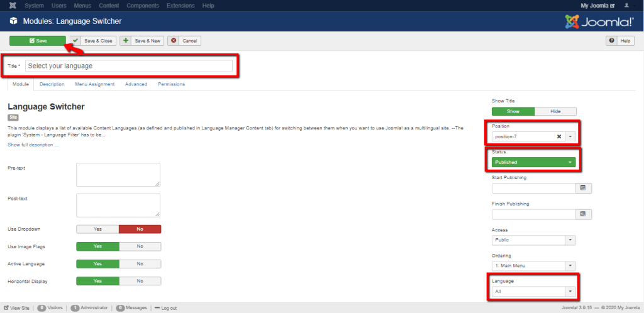The height and width of the screenshot is (313, 644).
Task: Choose Show for Show Title
Action: (513, 111)
